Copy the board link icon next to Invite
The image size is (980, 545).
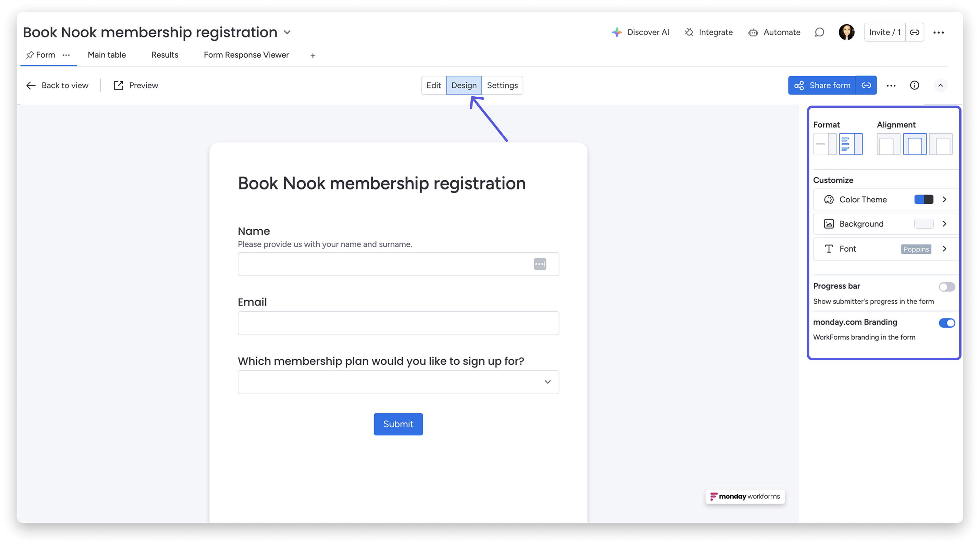(x=915, y=32)
